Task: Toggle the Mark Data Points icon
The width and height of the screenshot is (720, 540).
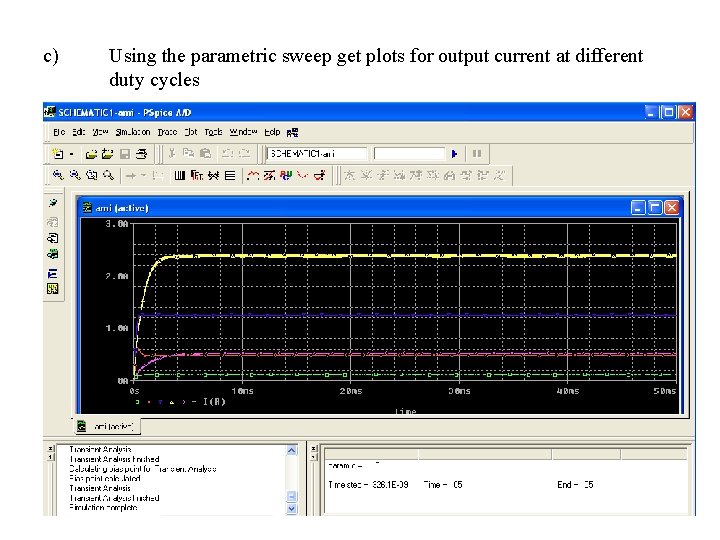Action: 302,175
